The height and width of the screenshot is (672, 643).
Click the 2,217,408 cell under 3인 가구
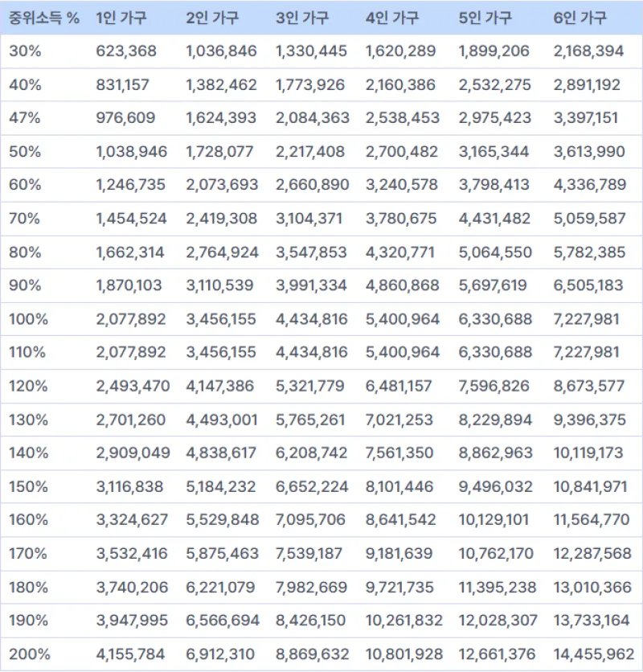click(312, 152)
